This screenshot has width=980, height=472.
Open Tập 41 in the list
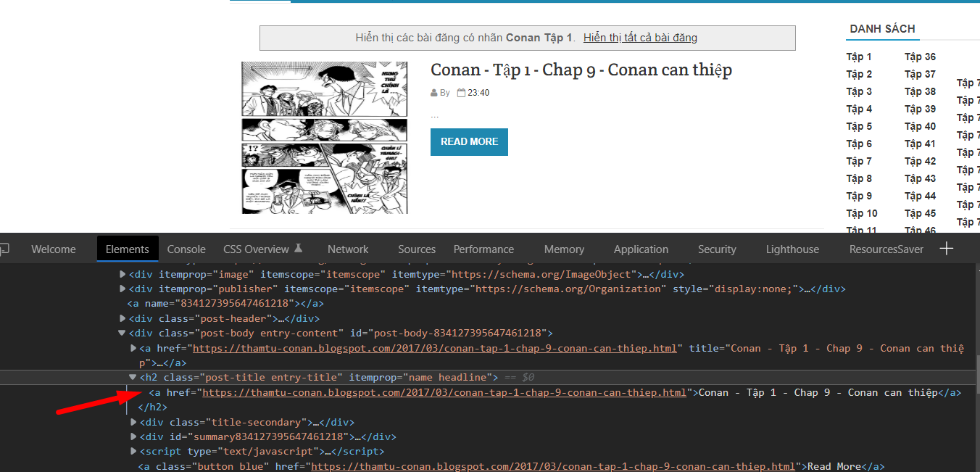[x=920, y=144]
